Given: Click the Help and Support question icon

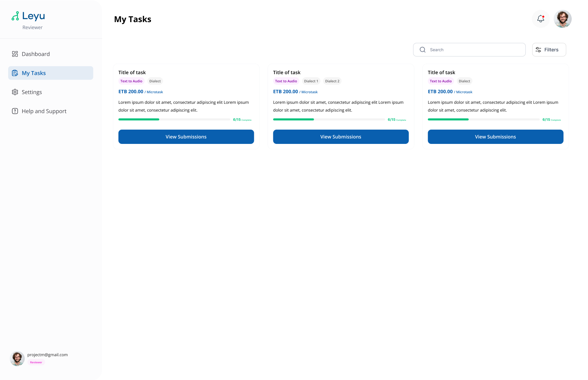Looking at the screenshot, I should tap(15, 111).
